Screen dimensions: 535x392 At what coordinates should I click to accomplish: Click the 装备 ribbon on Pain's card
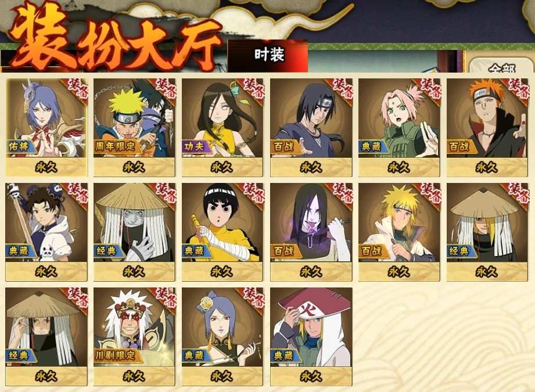coord(516,89)
